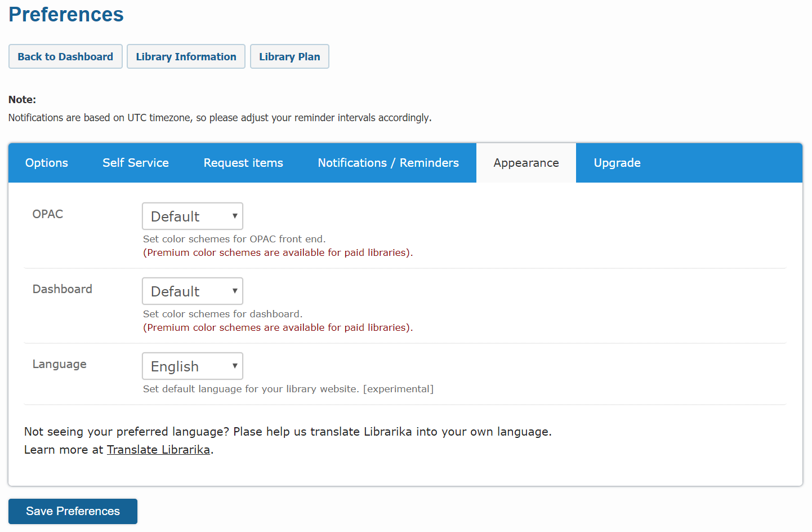Click the Language field label

[60, 364]
